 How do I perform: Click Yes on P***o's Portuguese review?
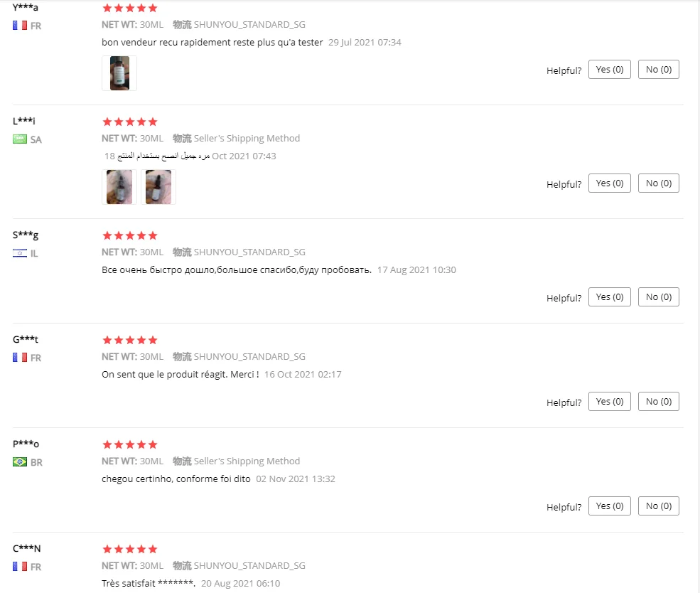click(x=609, y=506)
